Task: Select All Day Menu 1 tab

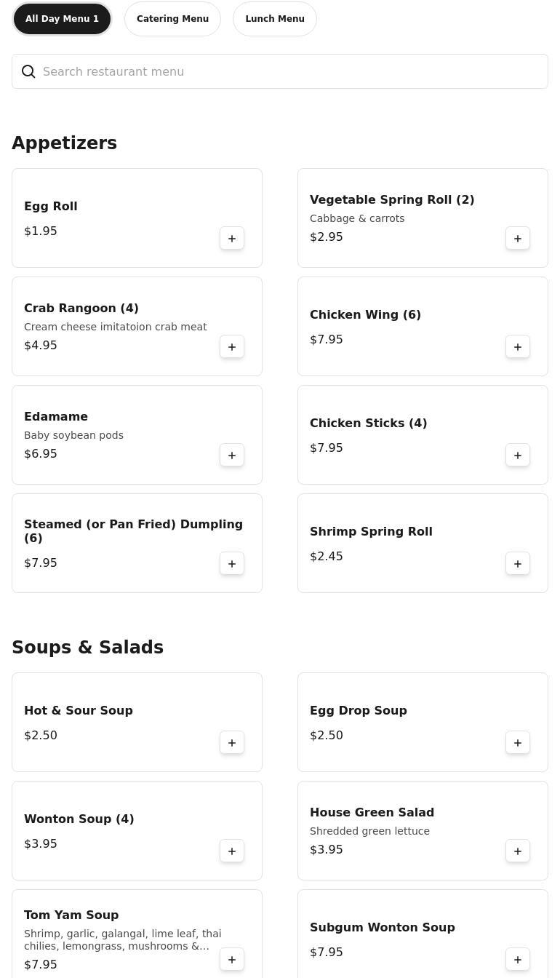Action: click(62, 19)
